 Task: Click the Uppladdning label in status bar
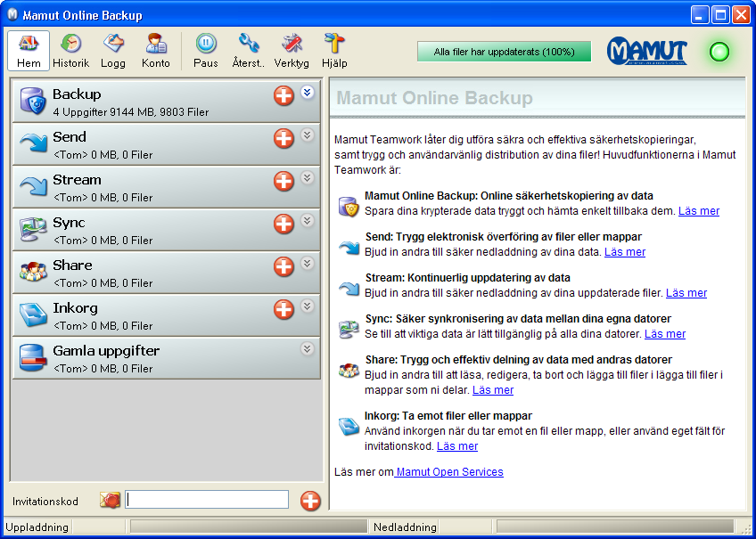pyautogui.click(x=37, y=527)
